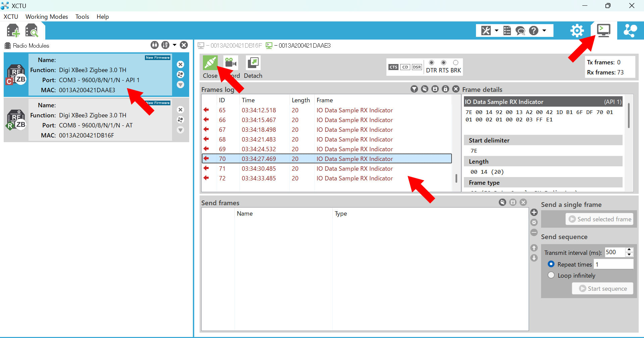The image size is (644, 338).
Task: Save the frames log session
Action: coord(435,89)
